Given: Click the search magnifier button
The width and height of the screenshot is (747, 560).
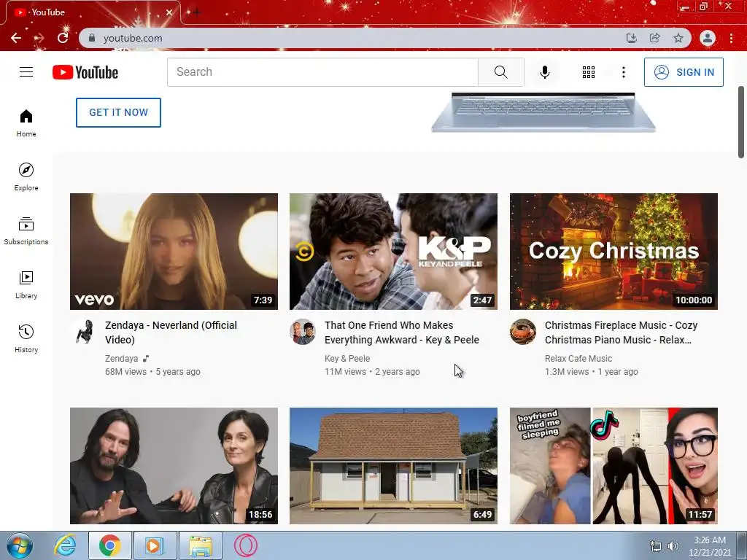Looking at the screenshot, I should point(500,72).
